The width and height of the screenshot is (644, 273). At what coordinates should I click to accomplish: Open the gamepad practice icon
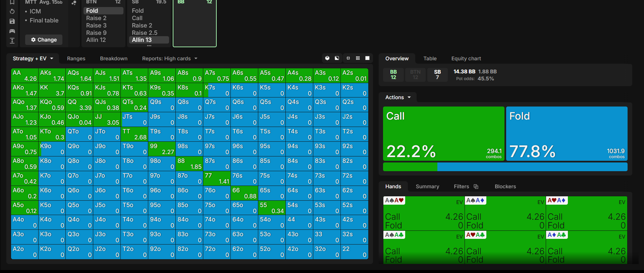12,31
